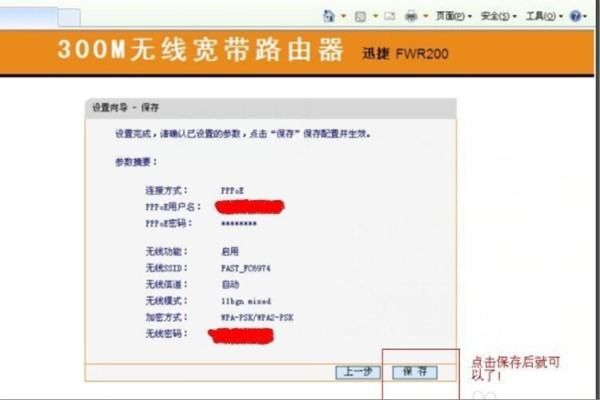This screenshot has height=400, width=600.
Task: Open the 页面(P) menu
Action: pos(454,16)
